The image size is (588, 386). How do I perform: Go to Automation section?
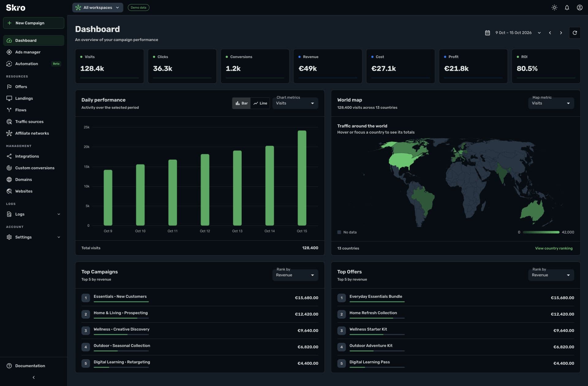tap(34, 64)
